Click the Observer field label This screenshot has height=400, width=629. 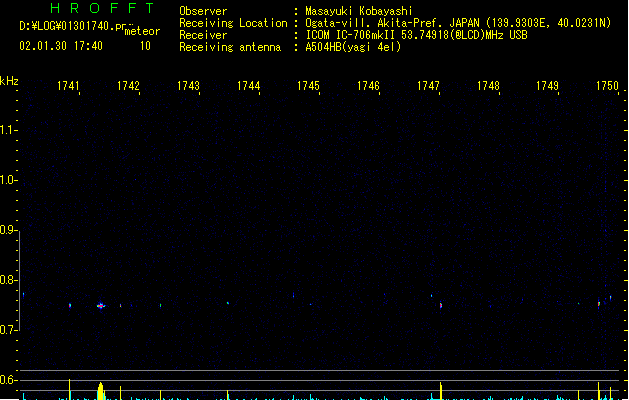click(203, 11)
